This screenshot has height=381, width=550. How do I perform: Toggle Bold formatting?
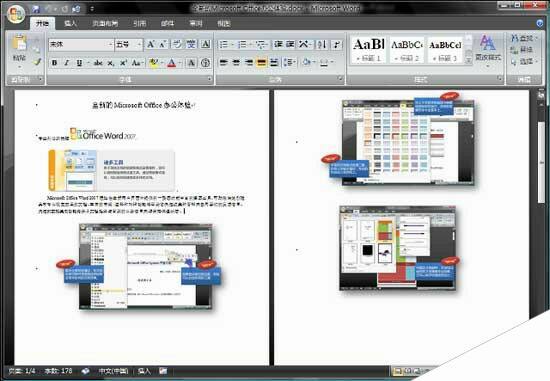(x=54, y=63)
